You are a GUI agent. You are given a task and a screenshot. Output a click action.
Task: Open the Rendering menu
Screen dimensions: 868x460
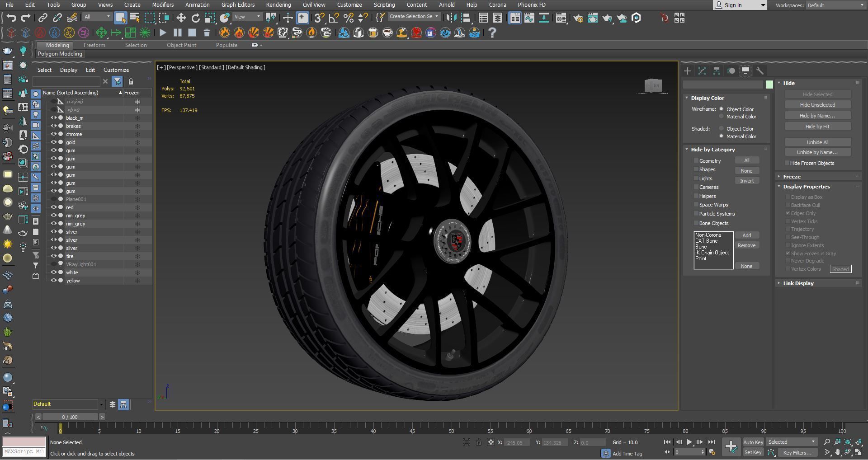point(278,5)
